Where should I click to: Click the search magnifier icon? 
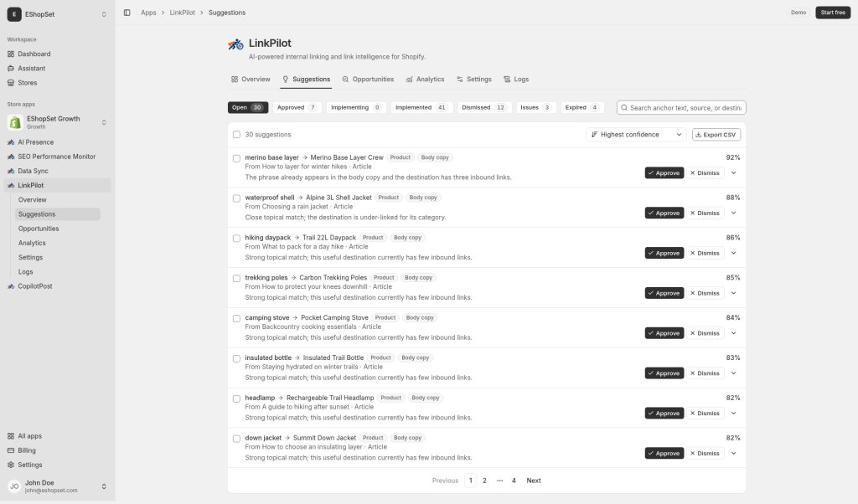click(623, 108)
